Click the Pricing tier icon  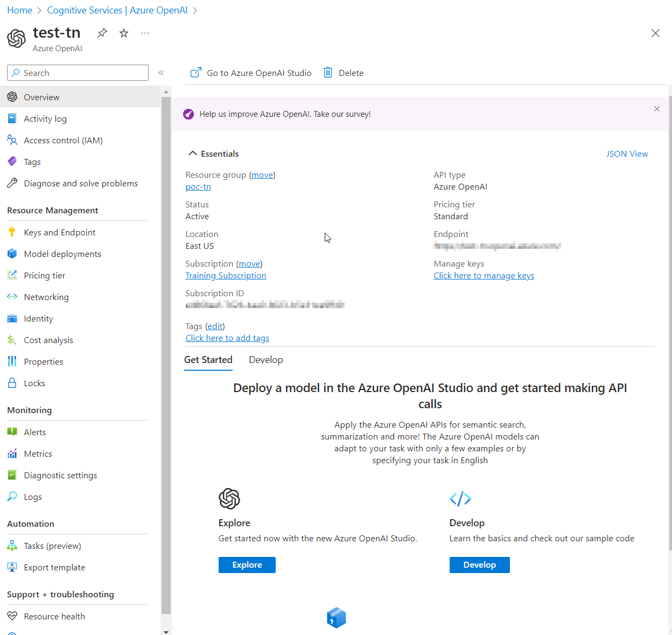12,275
